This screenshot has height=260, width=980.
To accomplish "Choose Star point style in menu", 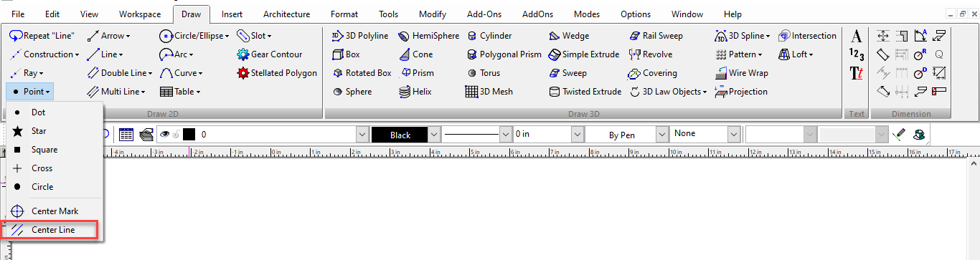I will pos(39,131).
